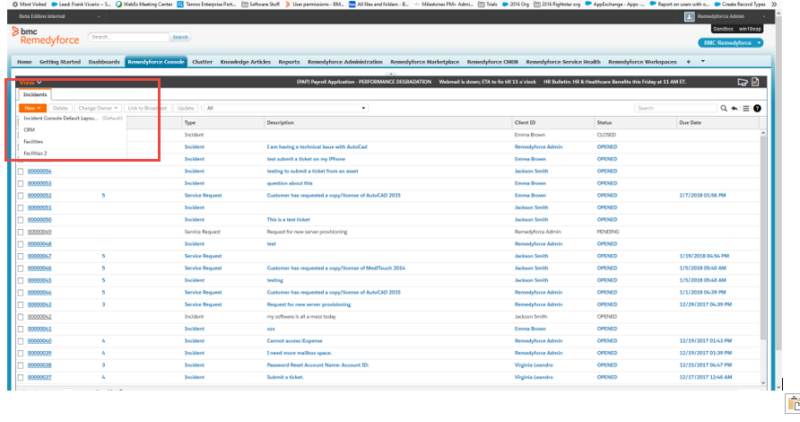Click the broadcast folder icon in ticker bar
The width and height of the screenshot is (800, 422).
(742, 82)
